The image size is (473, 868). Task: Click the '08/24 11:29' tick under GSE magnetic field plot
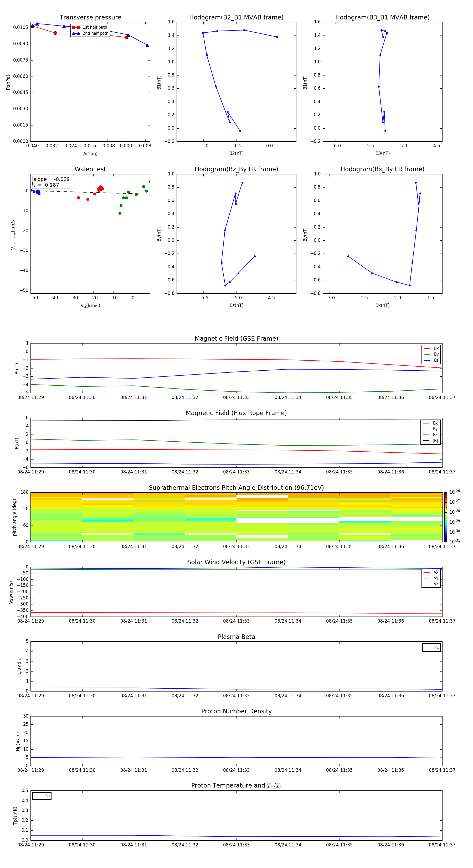(x=31, y=398)
